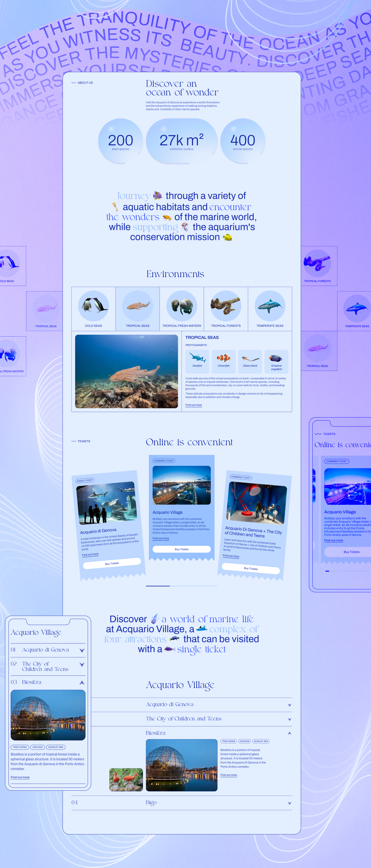Click the large zebra shark reef photo
Viewport: 371px width, 868px height.
(127, 371)
